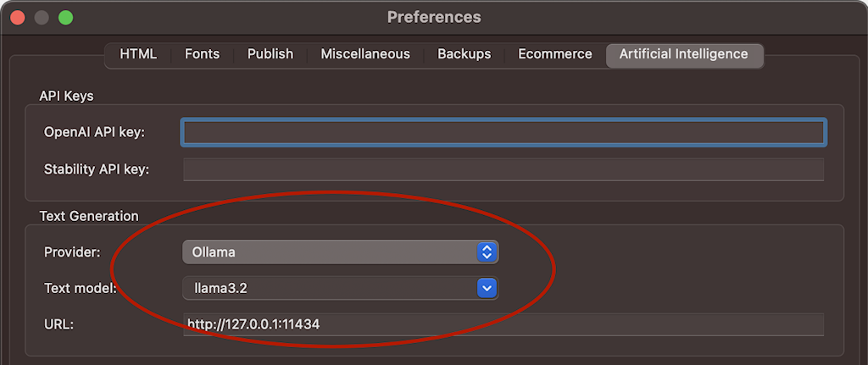Click the URL field with 127.0.0.1 address
This screenshot has height=365, width=868.
click(x=504, y=324)
